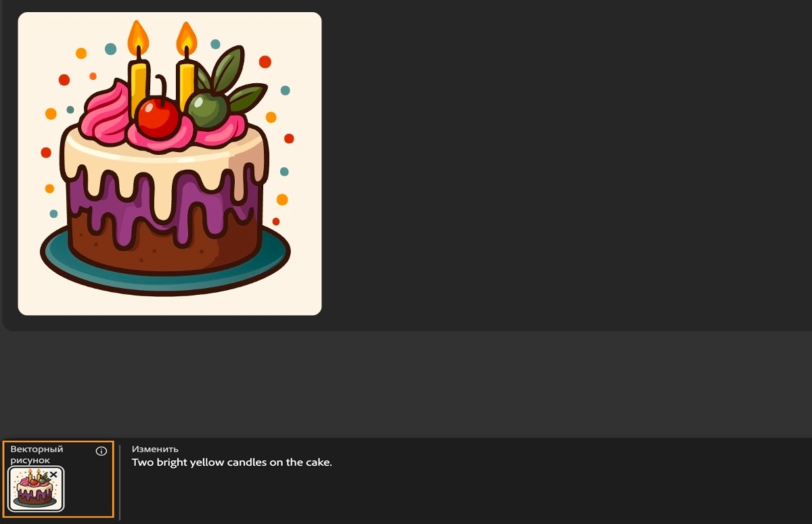
Task: Click into the prompt text about yellow candles
Action: pyautogui.click(x=231, y=462)
